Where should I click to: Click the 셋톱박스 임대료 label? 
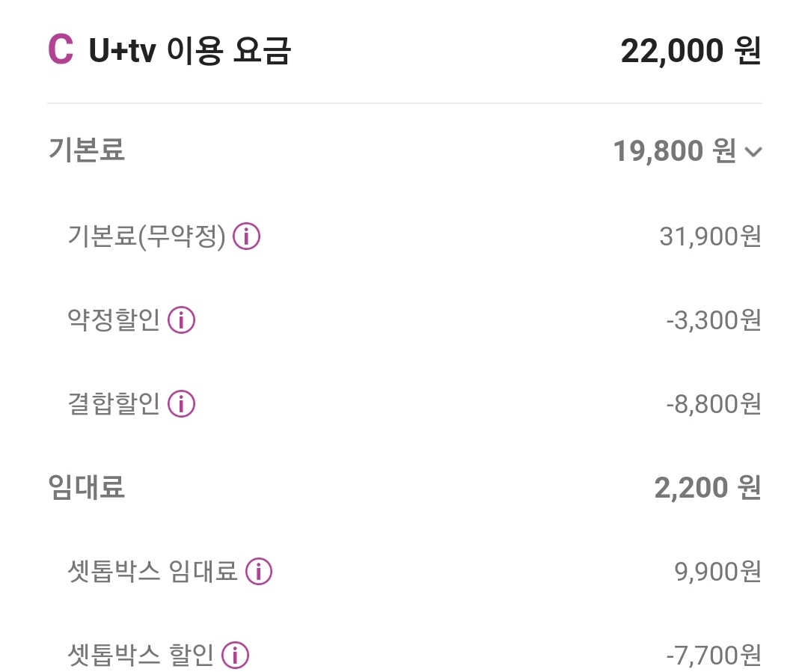(x=153, y=572)
